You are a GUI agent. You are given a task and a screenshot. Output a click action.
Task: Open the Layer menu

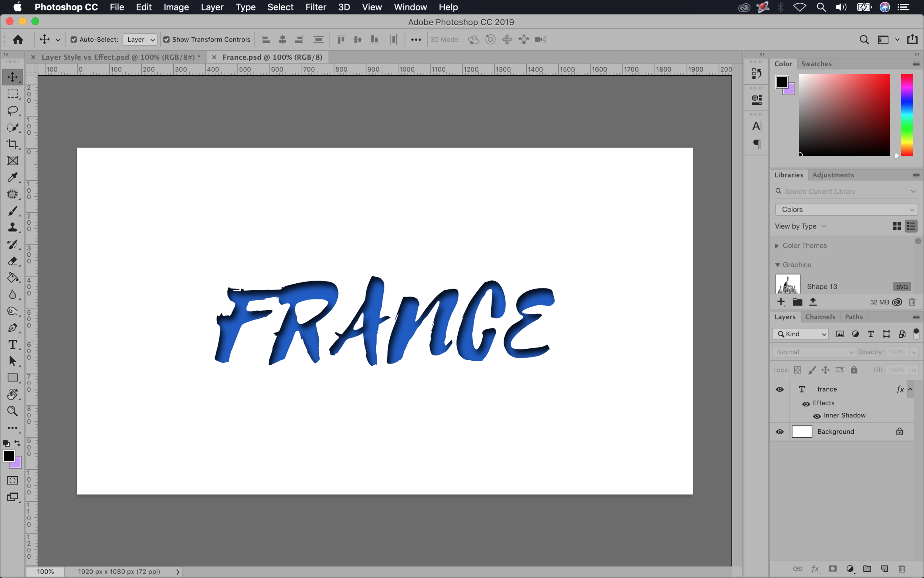(x=212, y=7)
